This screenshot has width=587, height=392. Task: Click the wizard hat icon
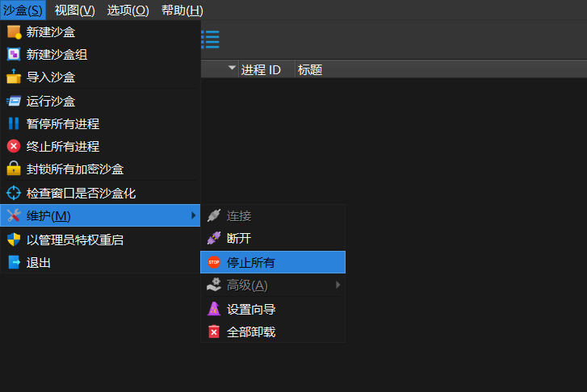(214, 309)
